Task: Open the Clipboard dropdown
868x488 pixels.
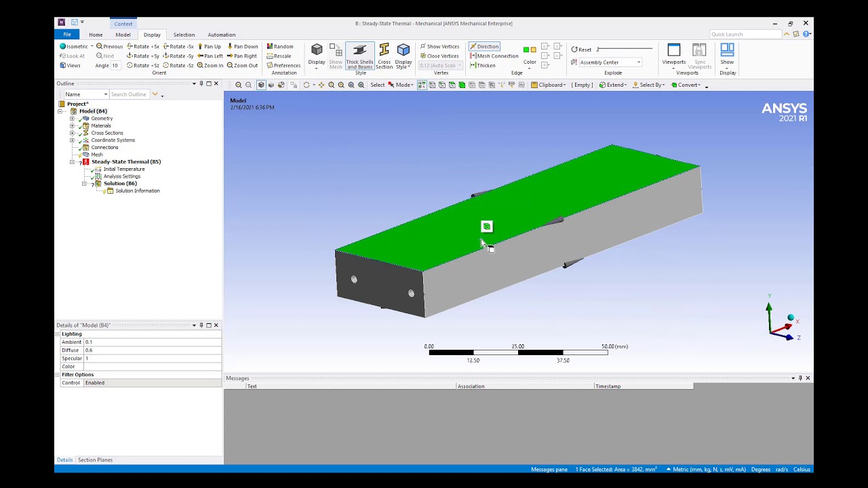Action: tap(548, 85)
